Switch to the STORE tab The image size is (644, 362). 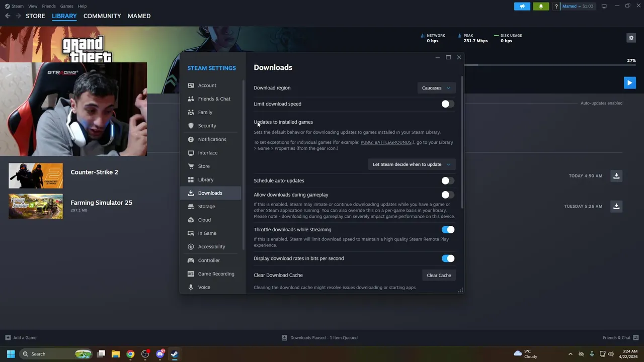(35, 16)
